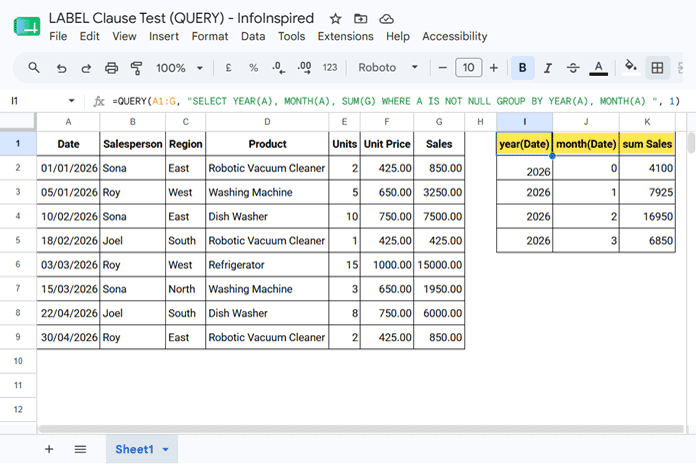Rename the document title LABEL Clause Test
The width and height of the screenshot is (696, 464).
click(181, 18)
